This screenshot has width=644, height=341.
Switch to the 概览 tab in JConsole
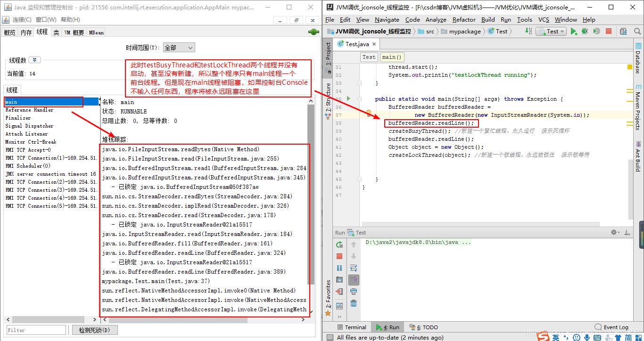pyautogui.click(x=9, y=32)
